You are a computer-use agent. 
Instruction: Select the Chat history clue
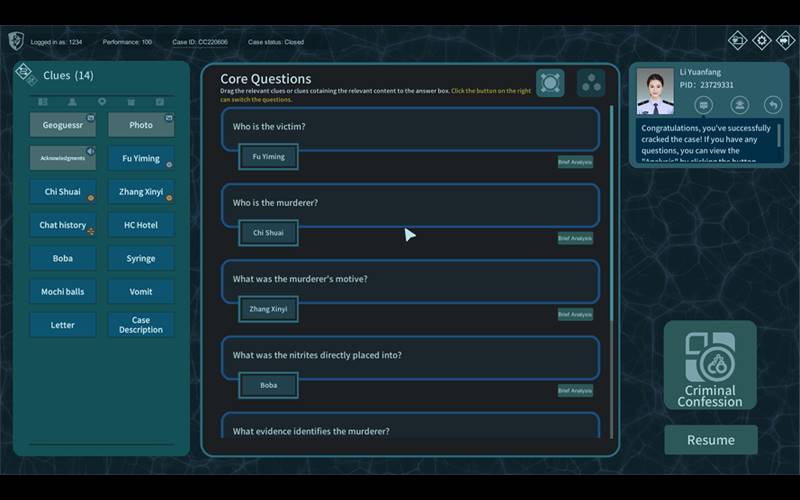point(63,225)
